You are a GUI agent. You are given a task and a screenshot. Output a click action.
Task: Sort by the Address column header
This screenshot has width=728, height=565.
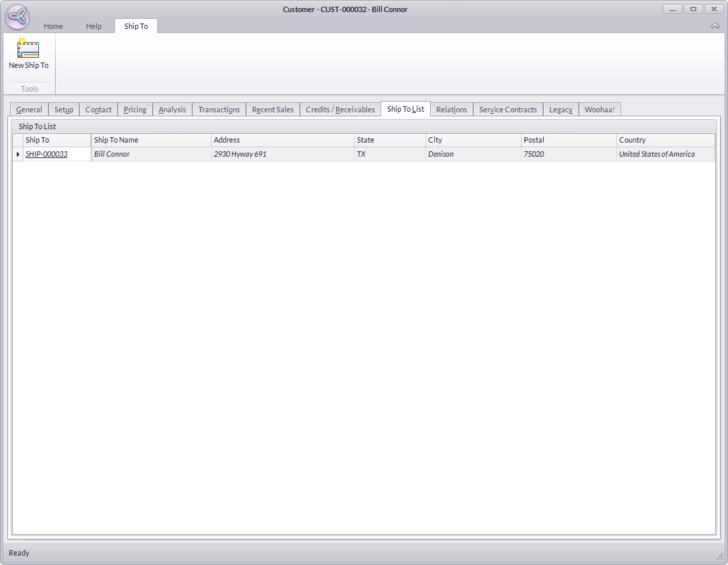pos(283,140)
